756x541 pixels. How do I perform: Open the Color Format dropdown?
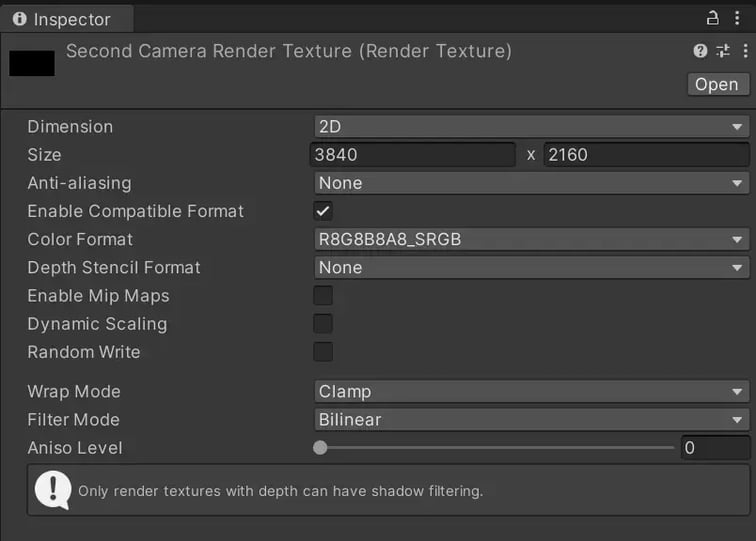pyautogui.click(x=531, y=240)
